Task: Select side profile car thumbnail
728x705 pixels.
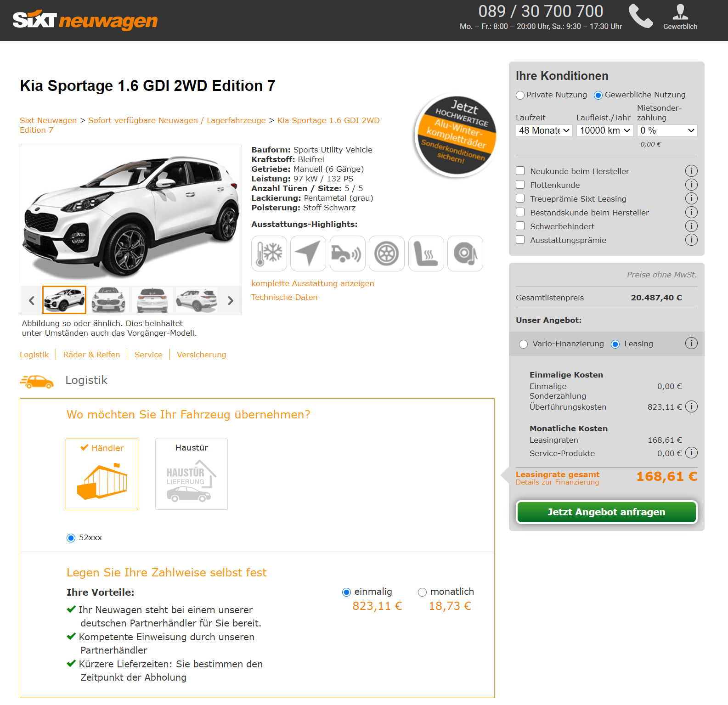Action: point(196,300)
